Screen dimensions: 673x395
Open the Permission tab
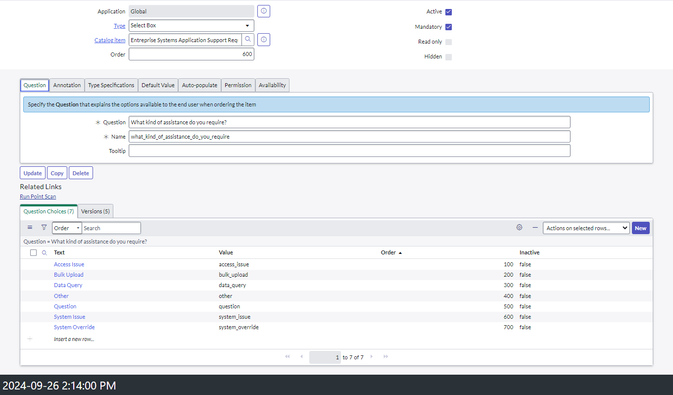coord(238,85)
